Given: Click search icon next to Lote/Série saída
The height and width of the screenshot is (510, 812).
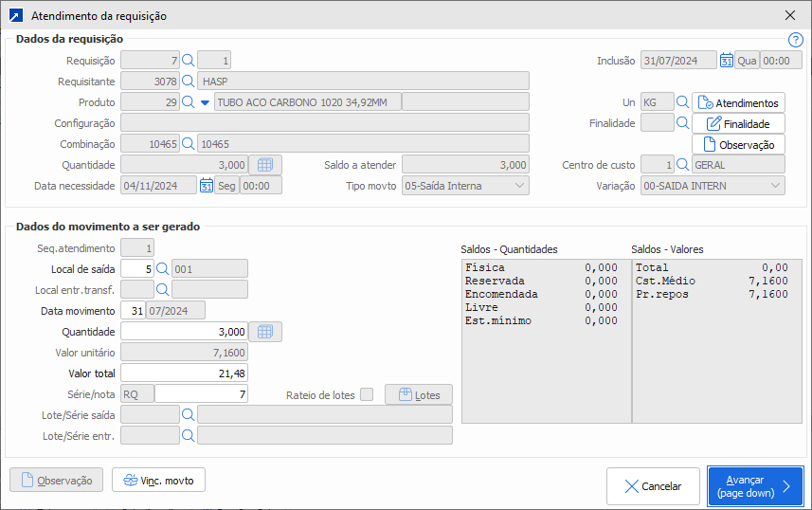Looking at the screenshot, I should point(188,414).
